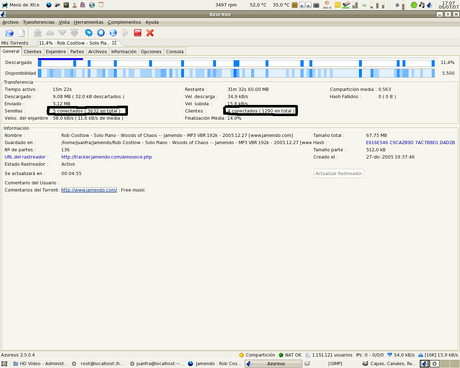Open the Ayuda menu
Image resolution: width=460 pixels, height=368 pixels.
click(x=152, y=22)
